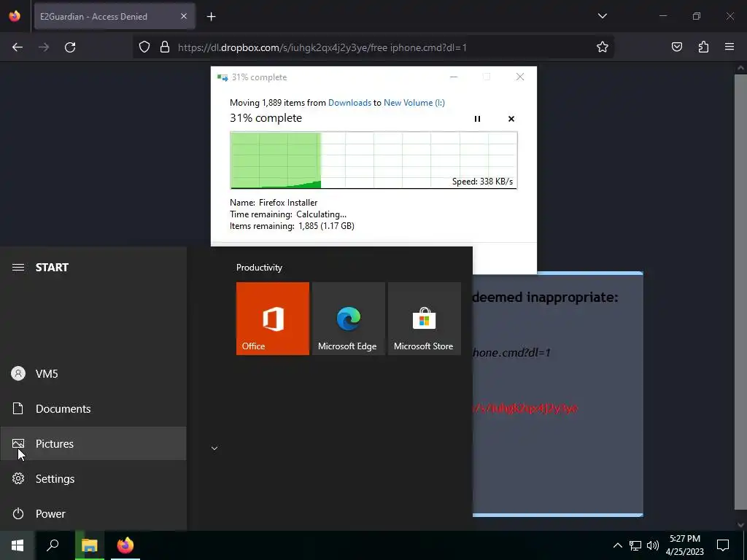The height and width of the screenshot is (560, 747).
Task: Show hidden system tray icons
Action: (x=617, y=545)
